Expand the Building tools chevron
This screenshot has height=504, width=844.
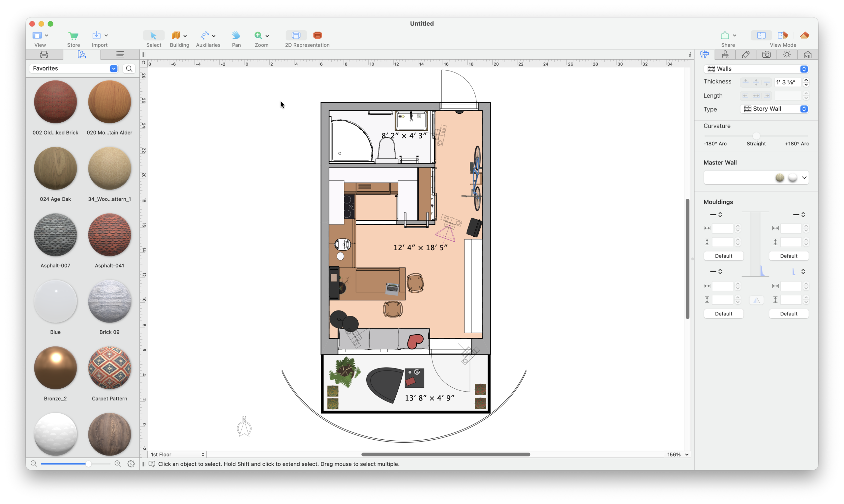[x=185, y=36]
